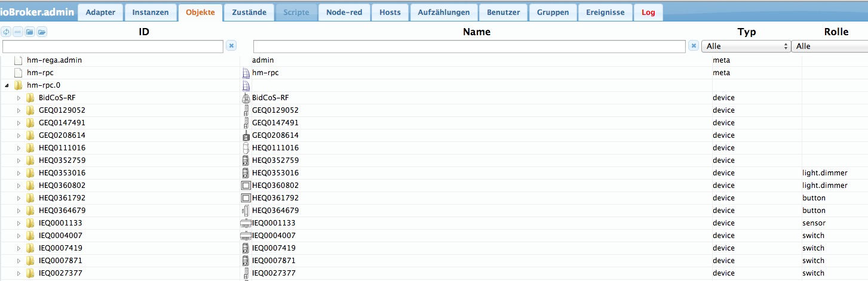Switch to the Instanzen tab
Screen dimensions: 868x281
[151, 13]
